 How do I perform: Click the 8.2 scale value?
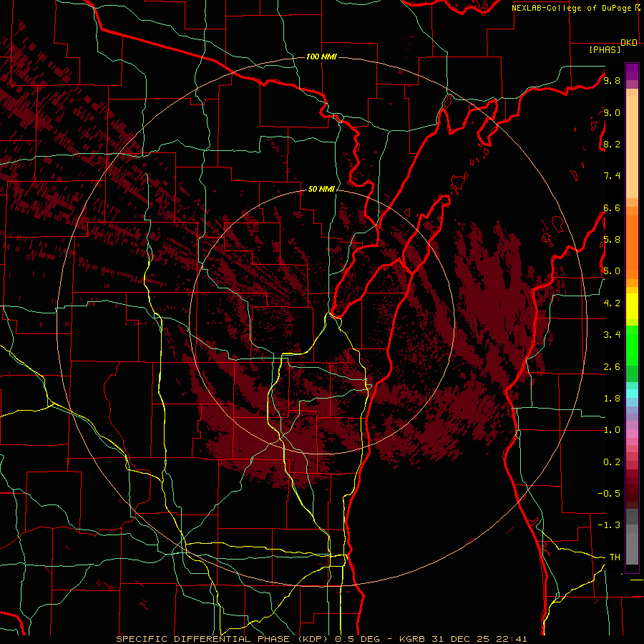612,144
